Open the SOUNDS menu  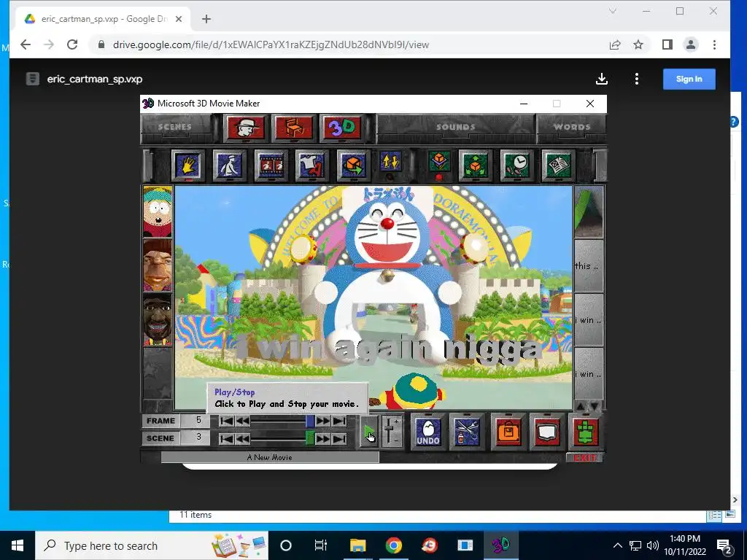tap(456, 127)
